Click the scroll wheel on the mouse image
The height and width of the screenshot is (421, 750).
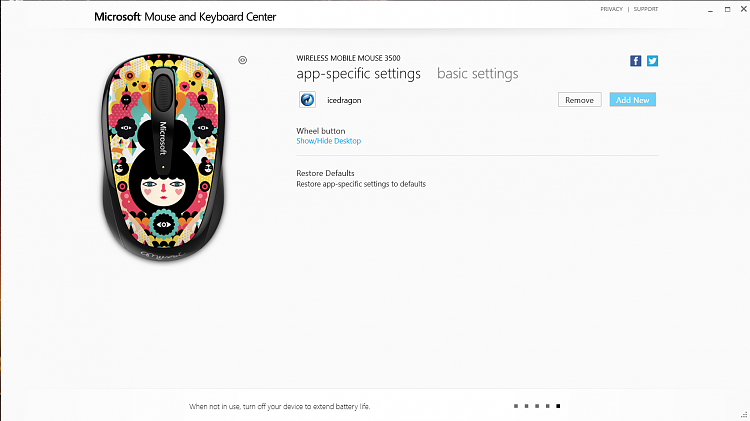click(x=163, y=89)
